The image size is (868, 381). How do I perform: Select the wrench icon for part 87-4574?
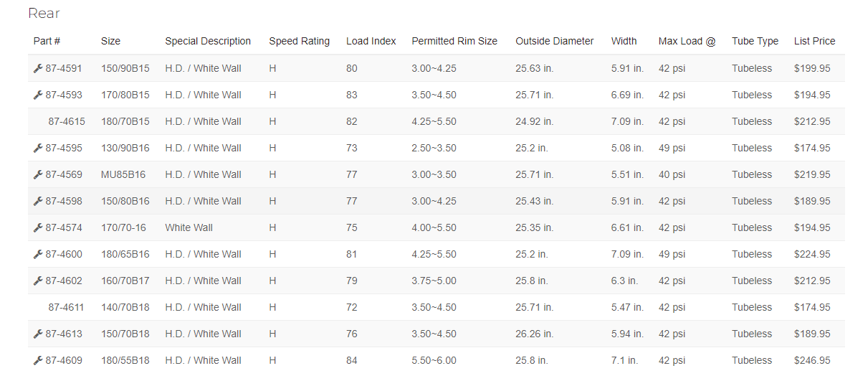click(x=38, y=228)
